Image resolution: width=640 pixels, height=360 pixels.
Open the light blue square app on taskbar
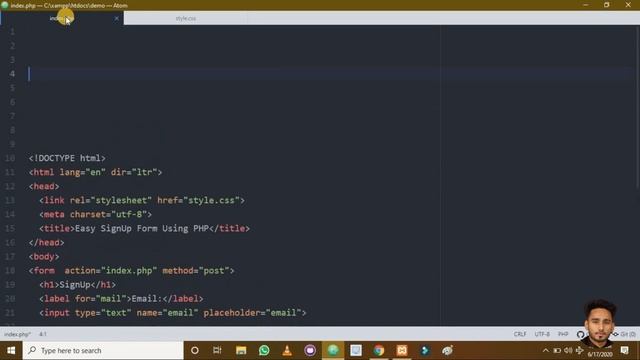tap(356, 351)
